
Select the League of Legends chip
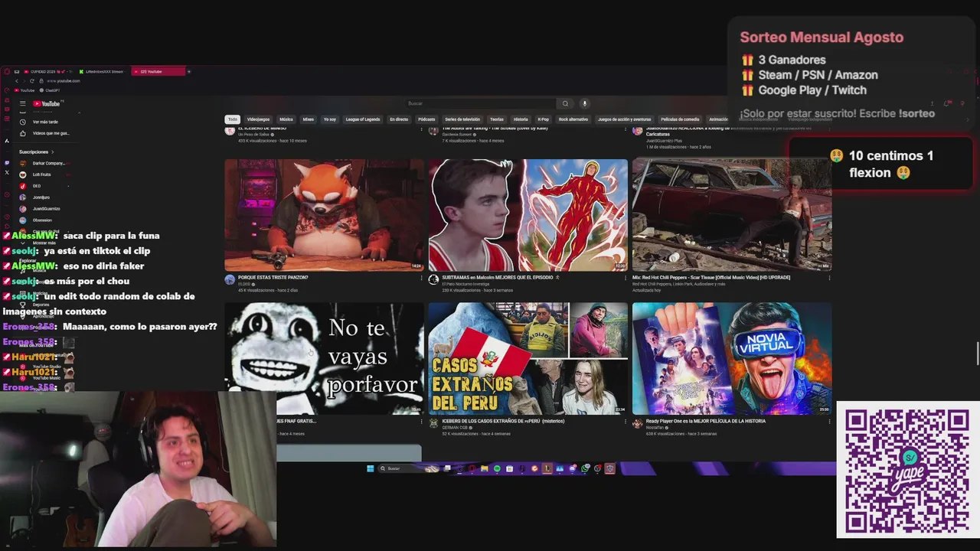coord(363,119)
